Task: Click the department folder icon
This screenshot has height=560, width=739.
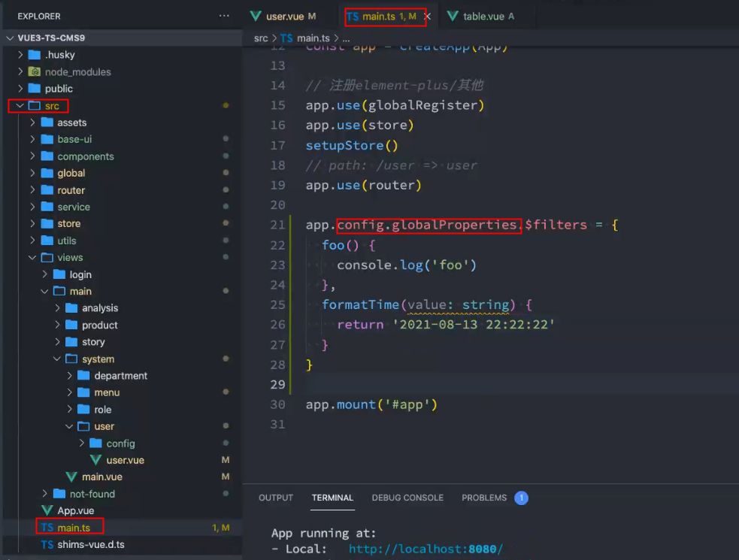Action: (83, 376)
